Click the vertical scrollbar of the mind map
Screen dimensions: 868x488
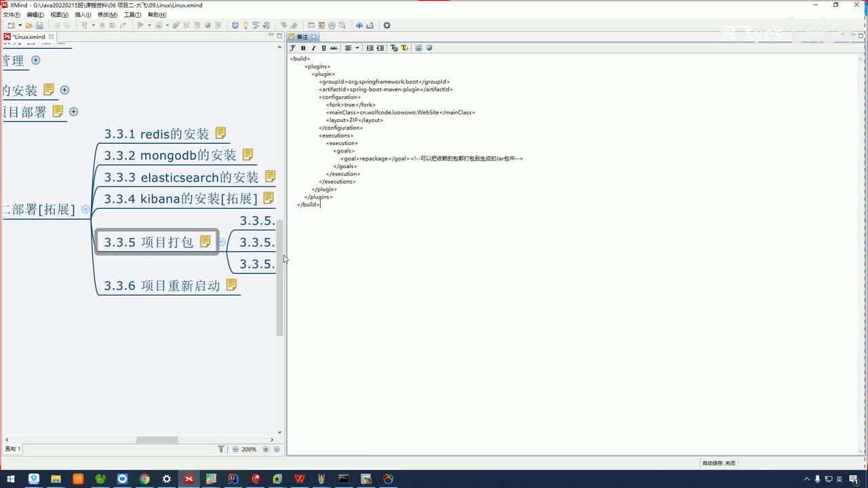pos(279,278)
